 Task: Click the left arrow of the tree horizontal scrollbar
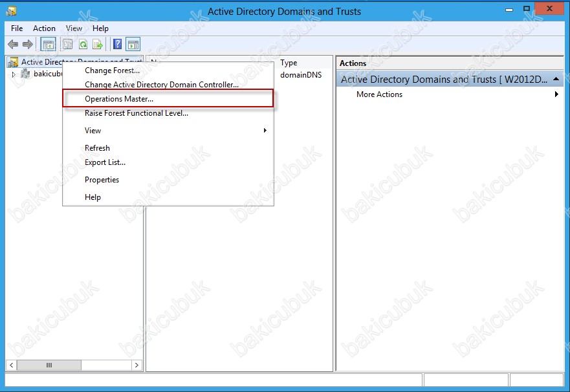(x=11, y=365)
